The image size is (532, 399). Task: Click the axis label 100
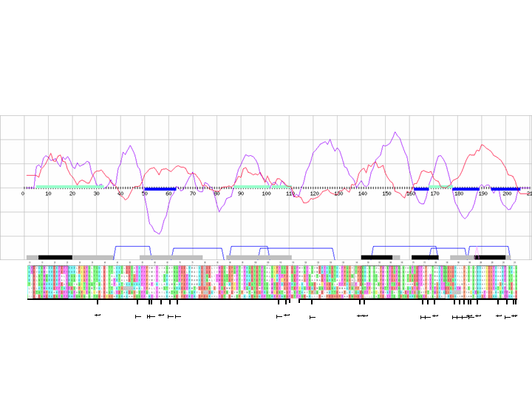tap(266, 194)
